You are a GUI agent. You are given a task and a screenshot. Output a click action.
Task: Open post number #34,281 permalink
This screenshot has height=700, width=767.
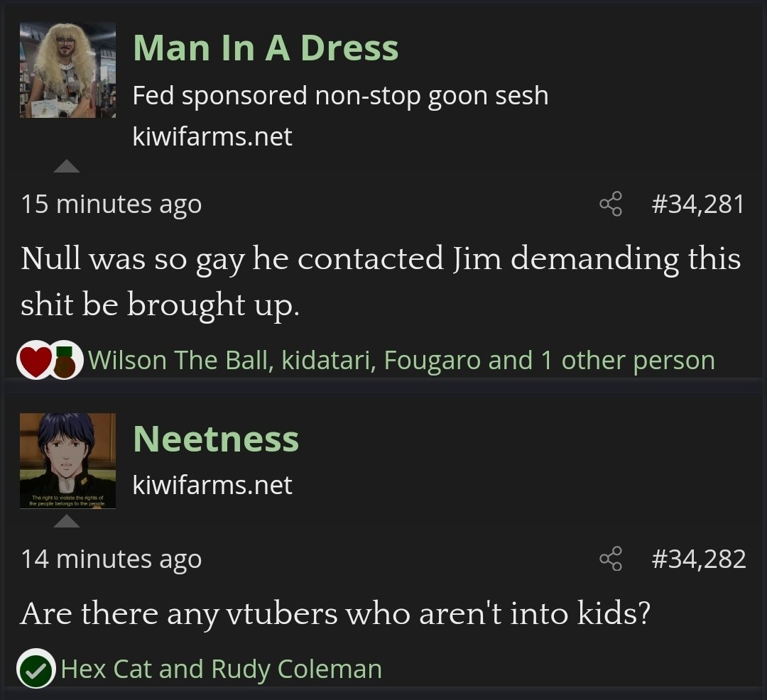(x=697, y=204)
